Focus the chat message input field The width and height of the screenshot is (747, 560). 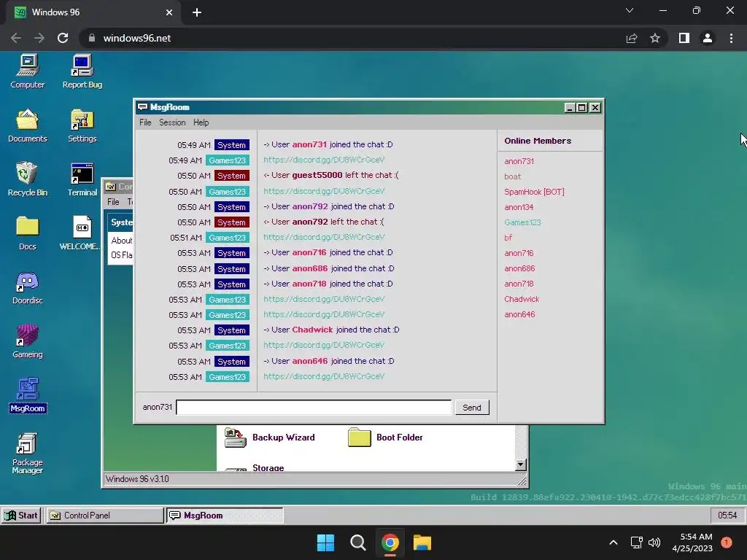tap(314, 408)
